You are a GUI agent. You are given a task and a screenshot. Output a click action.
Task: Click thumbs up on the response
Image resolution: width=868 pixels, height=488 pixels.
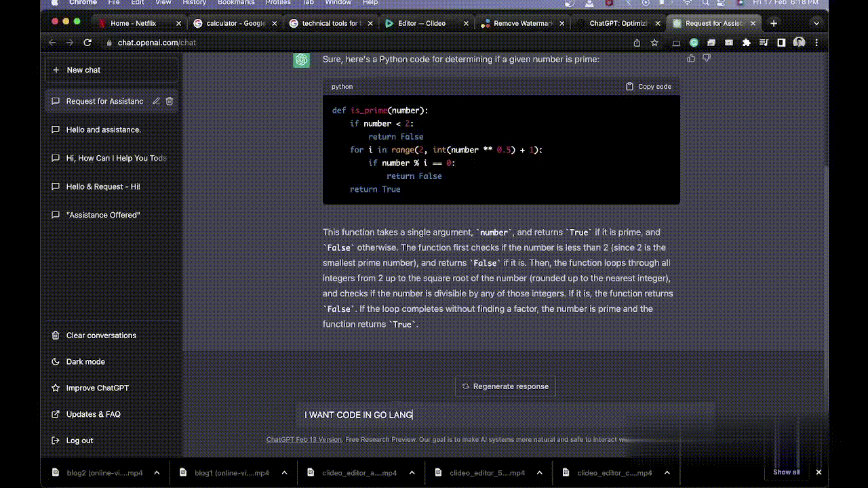click(691, 58)
